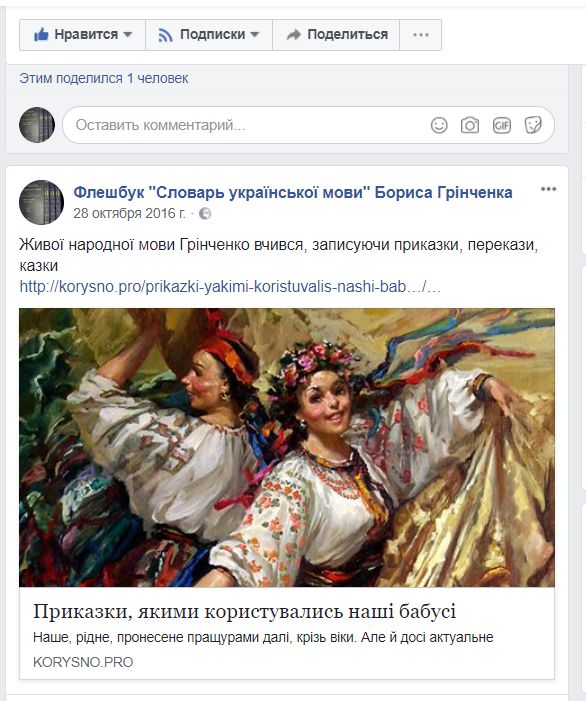Open the emoji picker in comment box
Image resolution: width=586 pixels, height=701 pixels.
pos(439,125)
